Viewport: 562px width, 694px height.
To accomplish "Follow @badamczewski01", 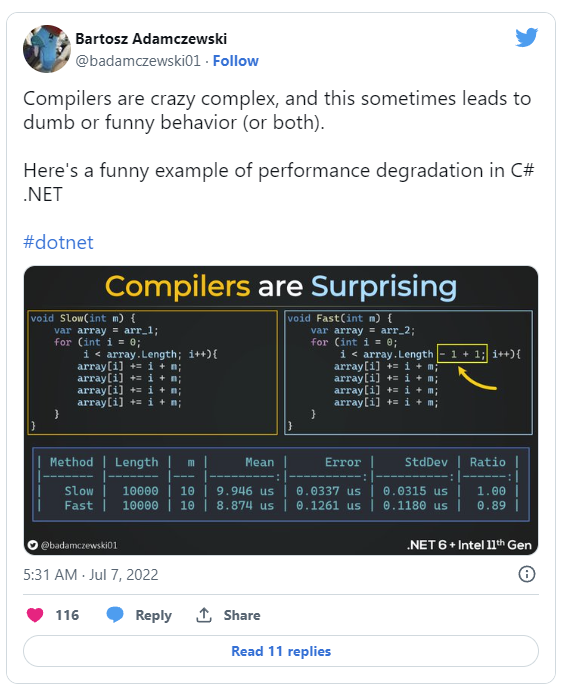I will (235, 61).
